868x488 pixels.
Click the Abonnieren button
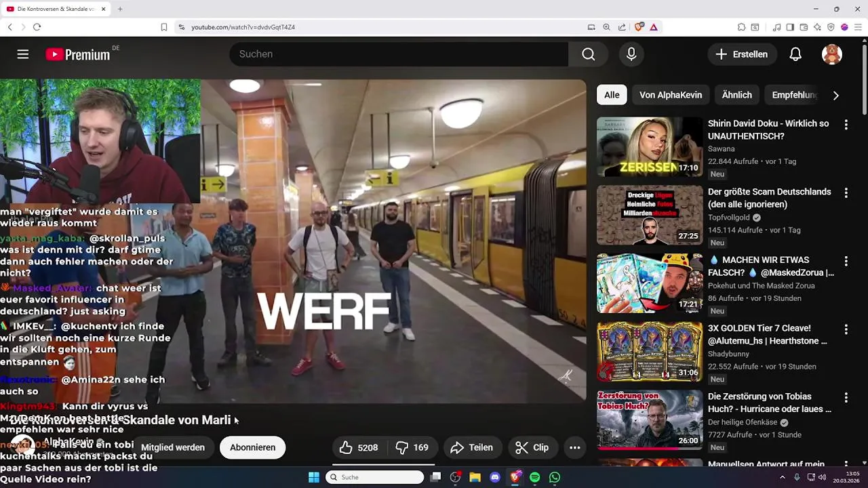pos(252,447)
